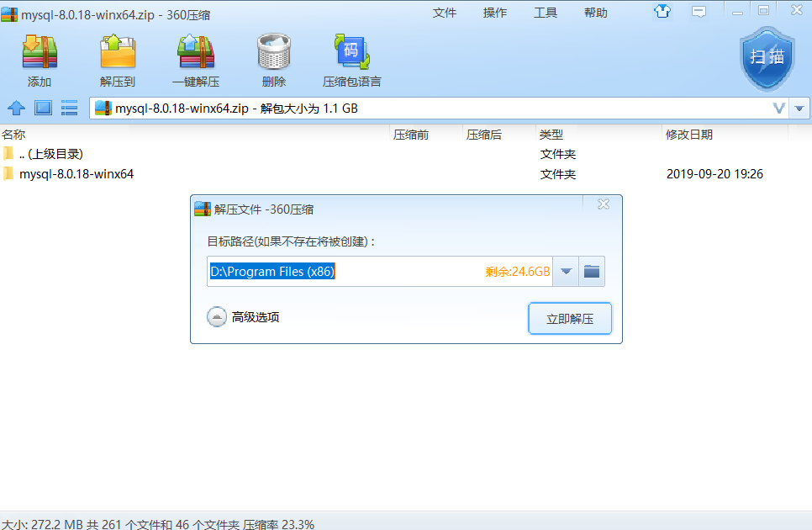Expand 高级选项 advanced options

(x=243, y=317)
